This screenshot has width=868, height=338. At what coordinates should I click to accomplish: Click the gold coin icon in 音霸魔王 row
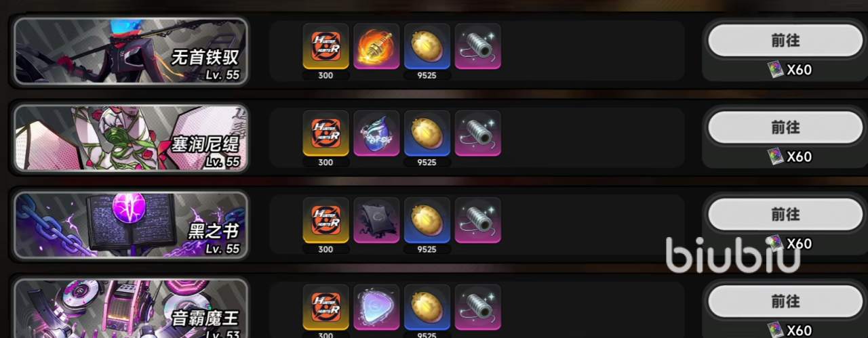click(427, 306)
